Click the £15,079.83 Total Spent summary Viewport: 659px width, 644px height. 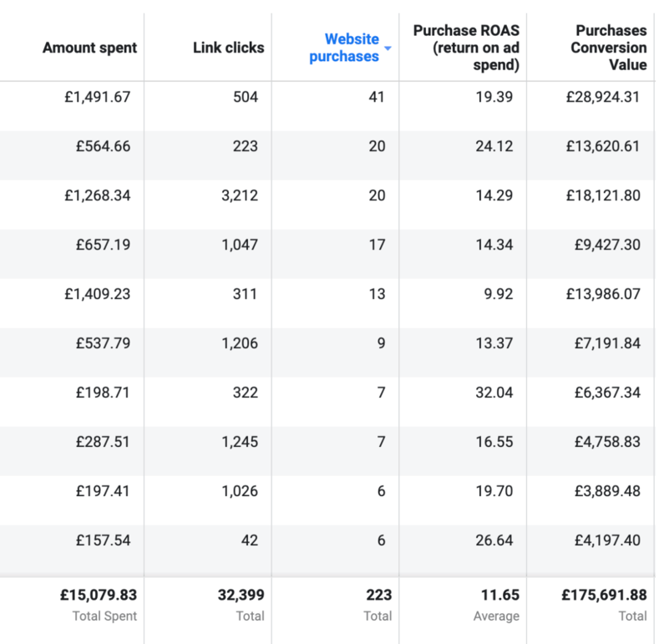(x=98, y=596)
